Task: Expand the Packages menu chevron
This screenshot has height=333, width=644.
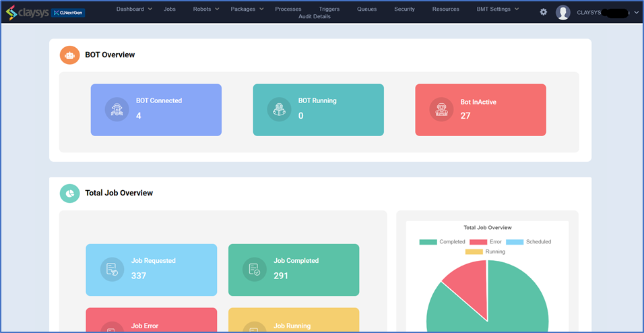Action: [x=261, y=9]
